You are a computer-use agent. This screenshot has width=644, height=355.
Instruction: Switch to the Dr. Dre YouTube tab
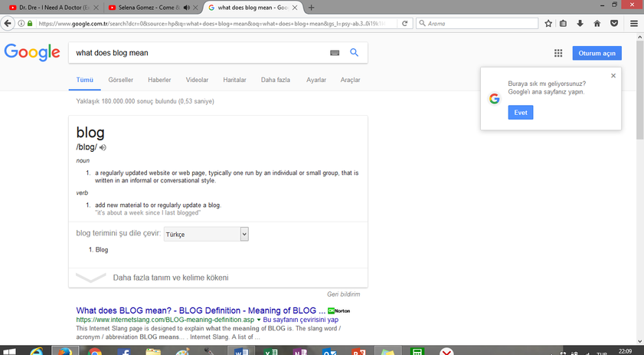click(x=53, y=8)
